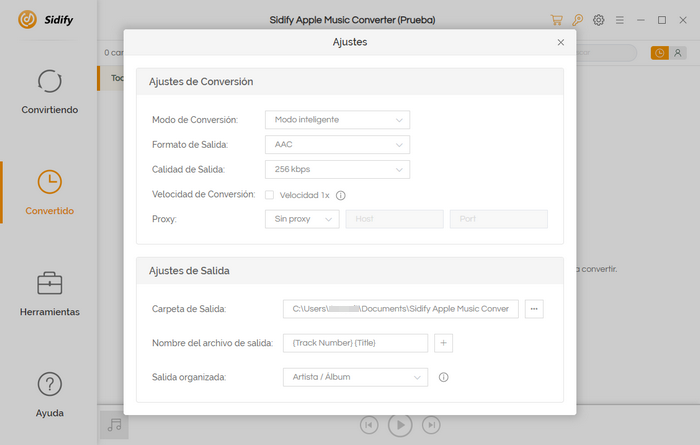
Task: Open the hamburger menu icon
Action: 620,20
